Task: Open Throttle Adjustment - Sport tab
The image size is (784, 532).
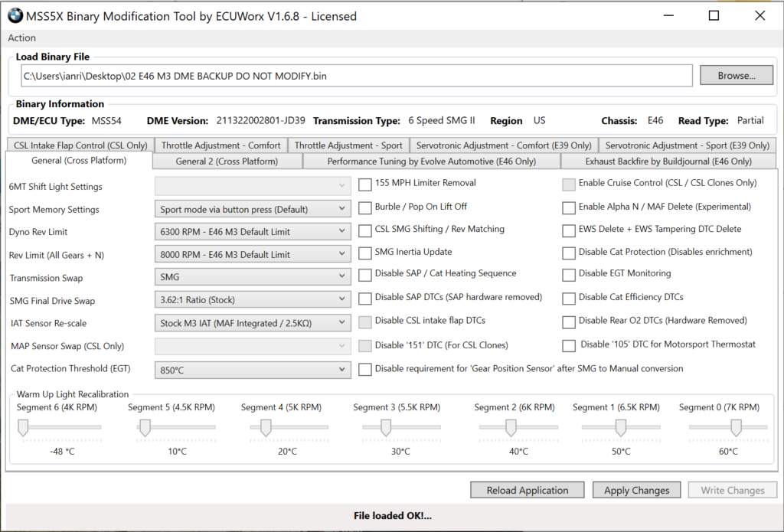Action: click(x=348, y=145)
